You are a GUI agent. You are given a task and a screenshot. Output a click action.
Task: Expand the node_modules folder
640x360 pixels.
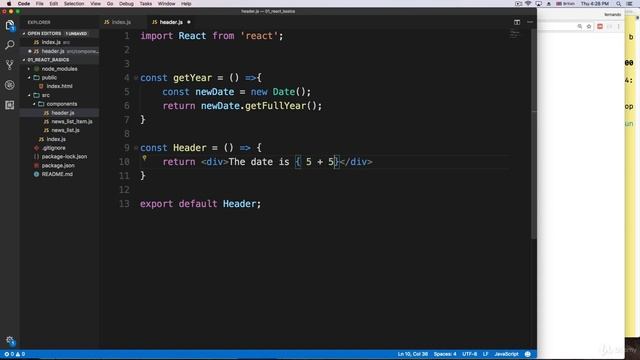point(29,69)
